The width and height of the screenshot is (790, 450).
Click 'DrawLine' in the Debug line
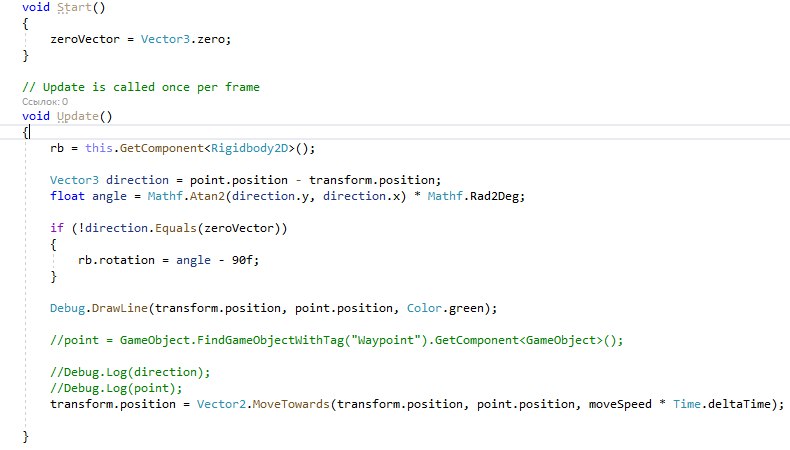click(x=119, y=308)
